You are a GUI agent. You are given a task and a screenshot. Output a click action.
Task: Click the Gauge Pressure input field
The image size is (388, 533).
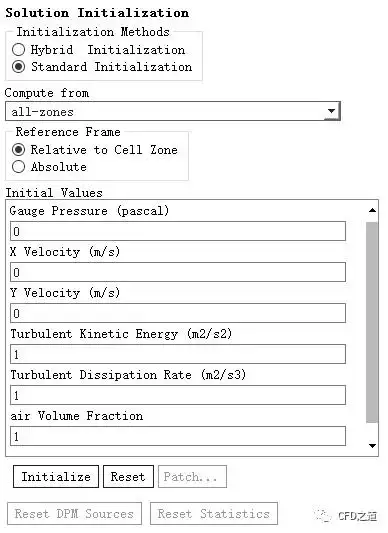[x=178, y=231]
